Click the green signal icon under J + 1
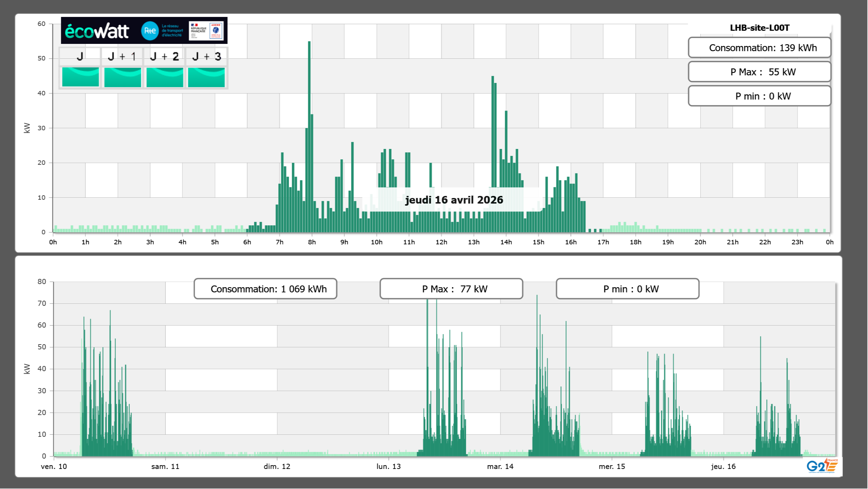The image size is (868, 489). coord(122,77)
